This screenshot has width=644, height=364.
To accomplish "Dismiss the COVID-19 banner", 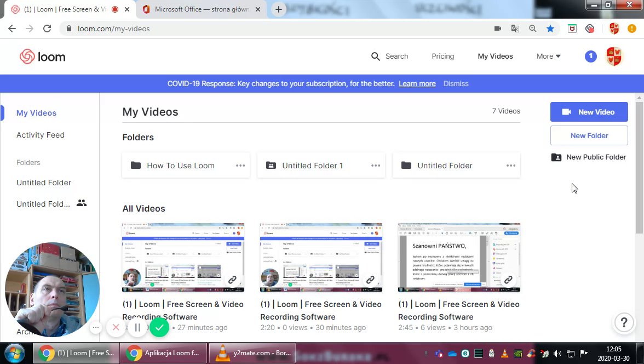I will pyautogui.click(x=456, y=83).
